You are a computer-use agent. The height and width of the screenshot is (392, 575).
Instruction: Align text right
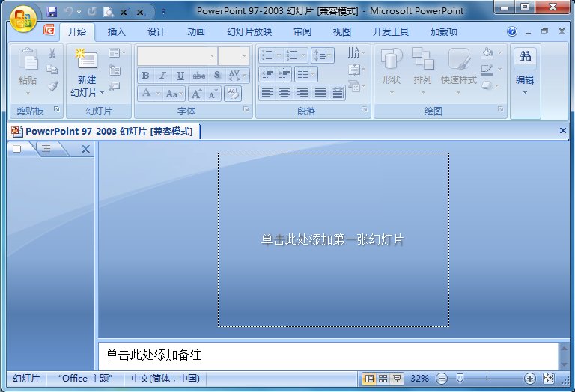(302, 92)
